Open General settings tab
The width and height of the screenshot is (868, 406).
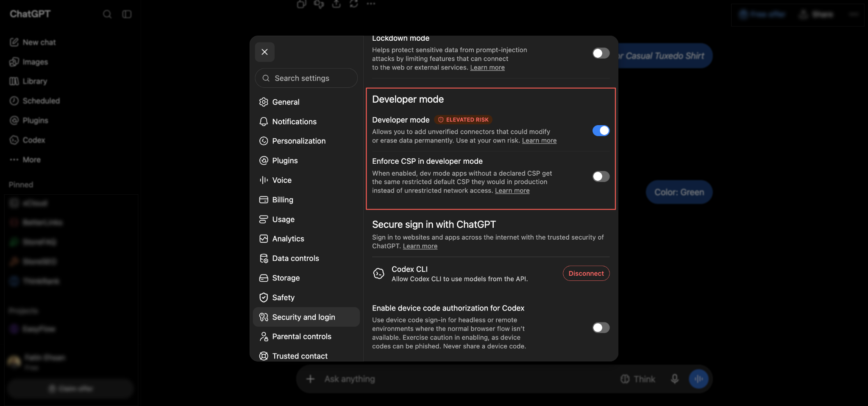pyautogui.click(x=306, y=102)
